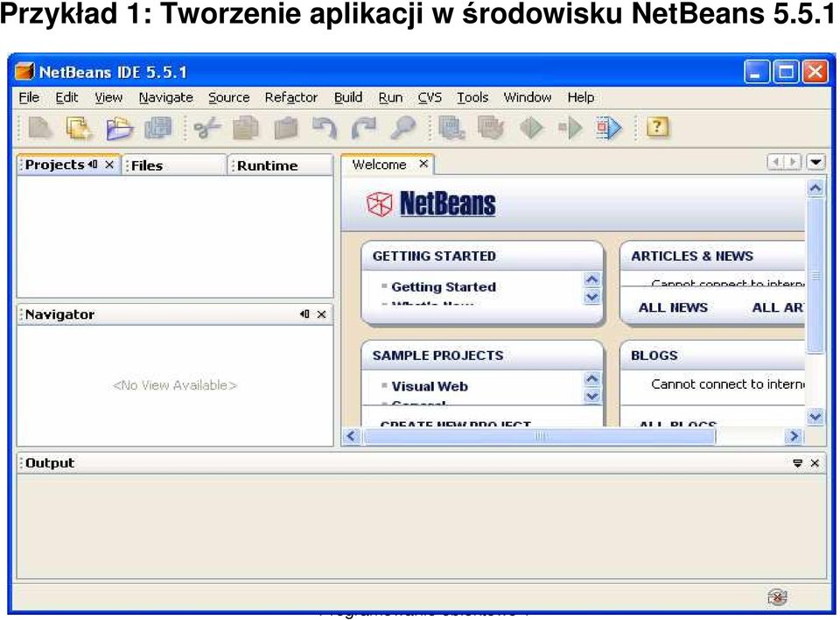Close the Output panel
This screenshot has height=620, width=840.
click(815, 463)
